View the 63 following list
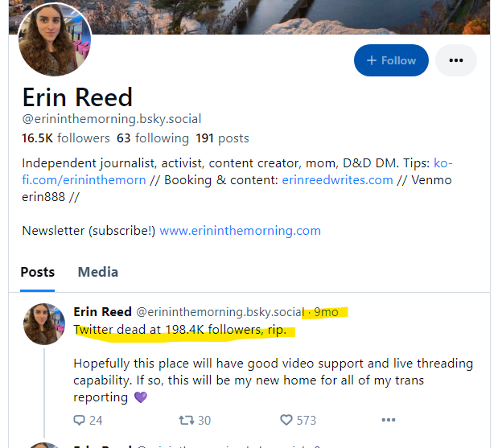Viewport: 498px width, 448px height. point(153,138)
